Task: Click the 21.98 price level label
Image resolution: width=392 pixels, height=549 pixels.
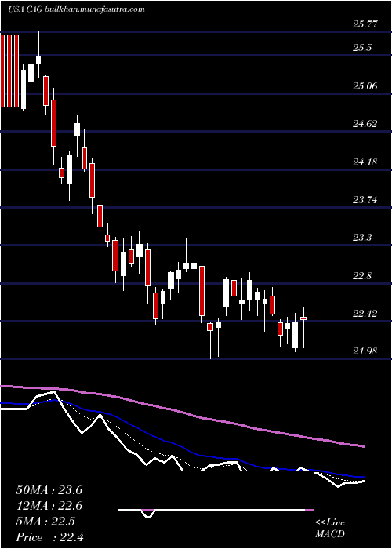Action: coord(366,351)
